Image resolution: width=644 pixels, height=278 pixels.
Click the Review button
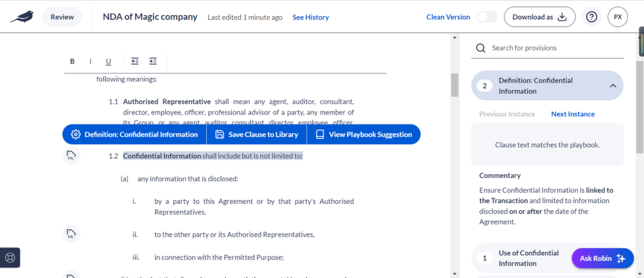point(63,17)
